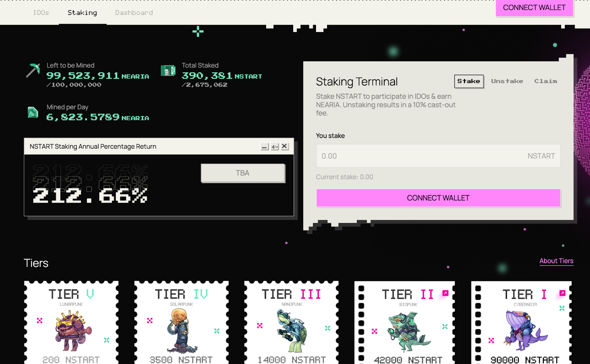590x364 pixels.
Task: Click the 212.66% APR value
Action: [90, 195]
